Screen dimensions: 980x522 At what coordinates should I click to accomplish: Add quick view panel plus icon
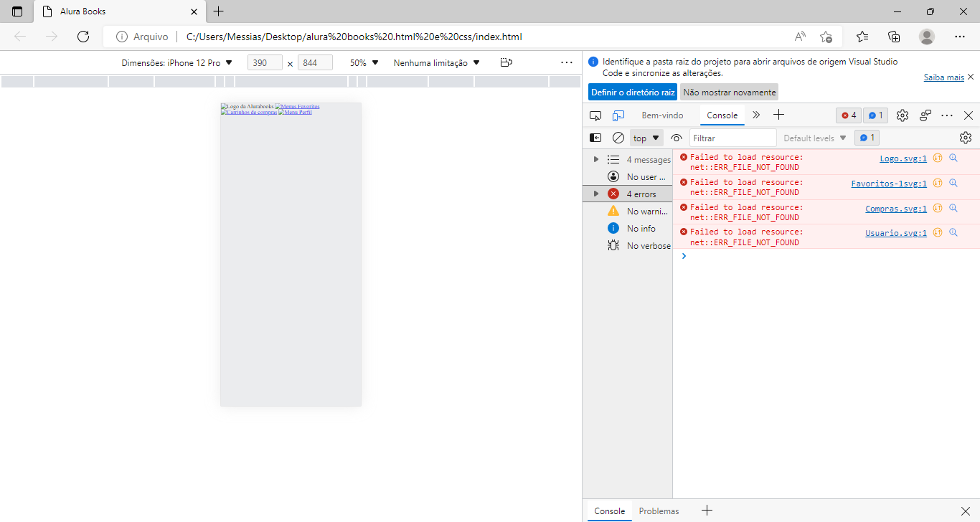pos(707,511)
